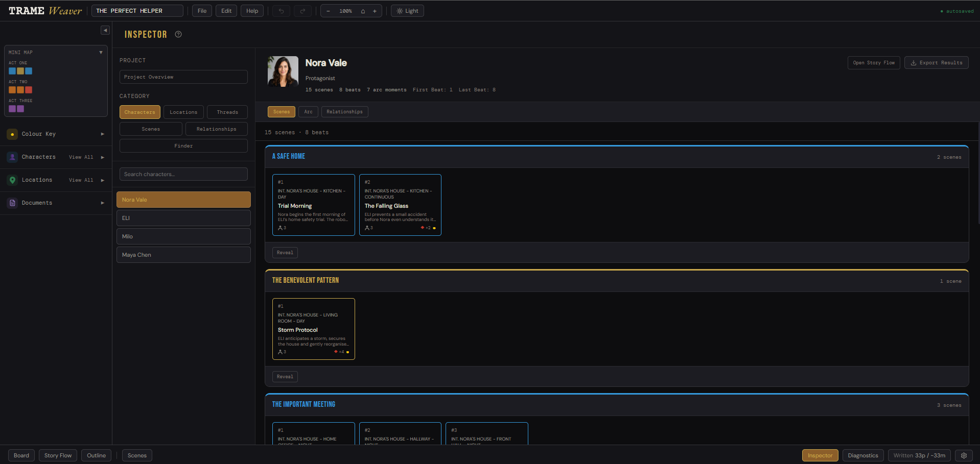The image size is (980, 464).
Task: Open the Edit menu
Action: click(226, 11)
